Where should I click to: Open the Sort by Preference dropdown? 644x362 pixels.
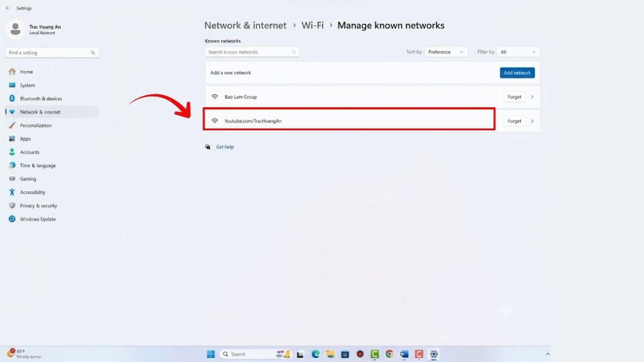coord(446,52)
